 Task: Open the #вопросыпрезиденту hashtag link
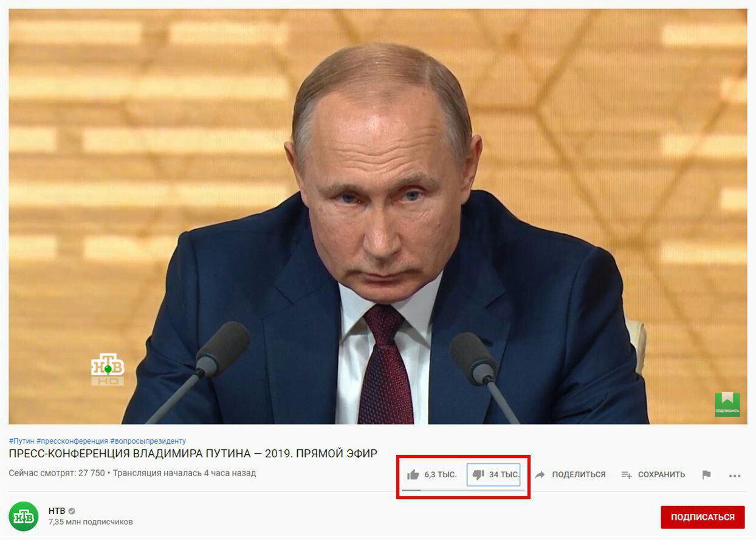(148, 441)
